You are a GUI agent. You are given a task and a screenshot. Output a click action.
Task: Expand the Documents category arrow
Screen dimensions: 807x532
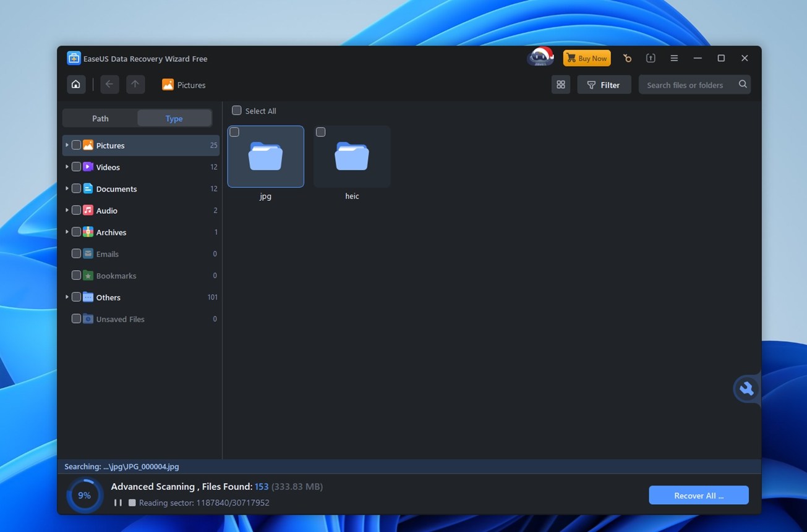pyautogui.click(x=67, y=188)
